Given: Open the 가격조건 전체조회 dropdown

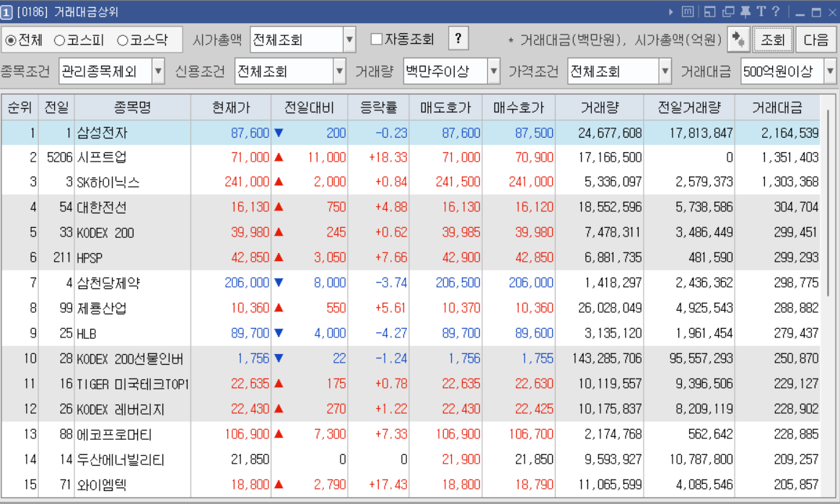Looking at the screenshot, I should [x=665, y=71].
